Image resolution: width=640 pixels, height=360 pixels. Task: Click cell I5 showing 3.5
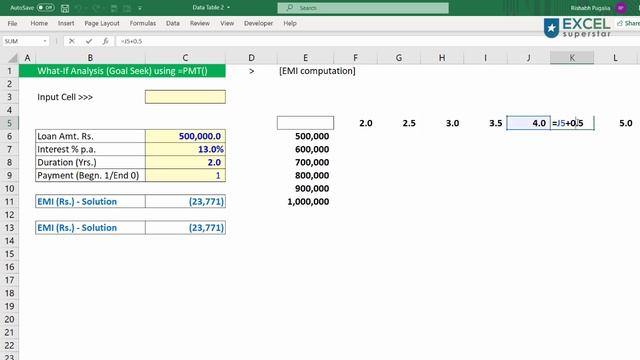[x=485, y=123]
